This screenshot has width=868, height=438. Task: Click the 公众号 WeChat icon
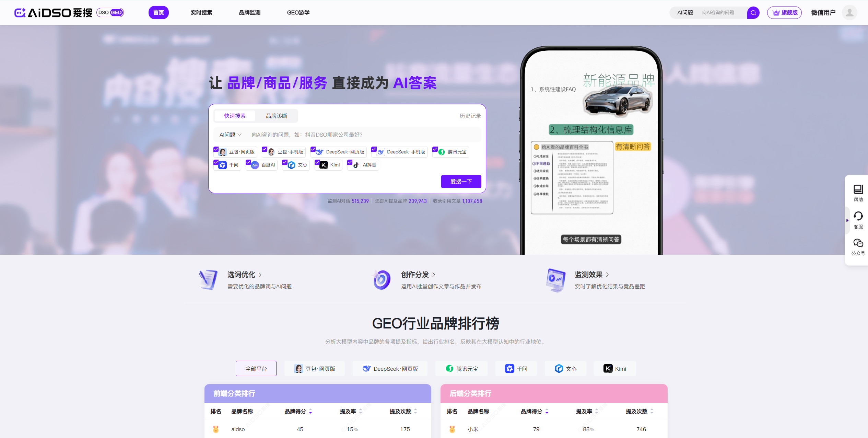[x=858, y=243]
